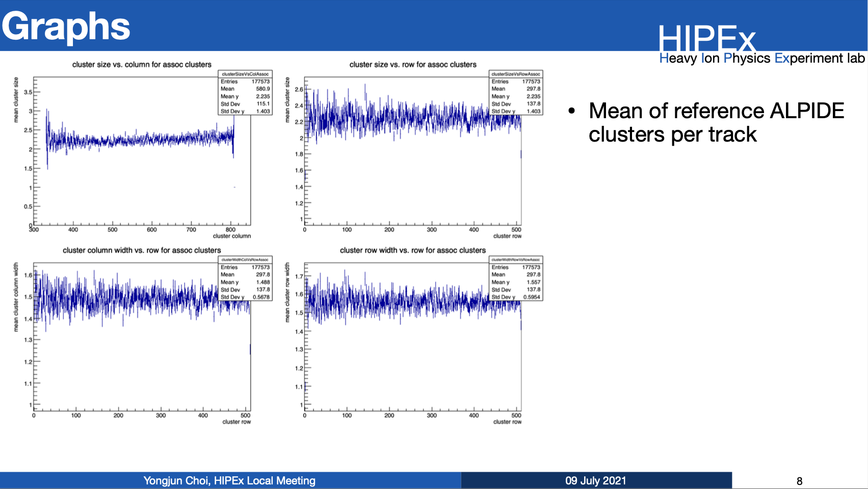This screenshot has height=489, width=868.
Task: Click 'cluster size vs. row for assoc clusters' title
Action: (x=413, y=65)
